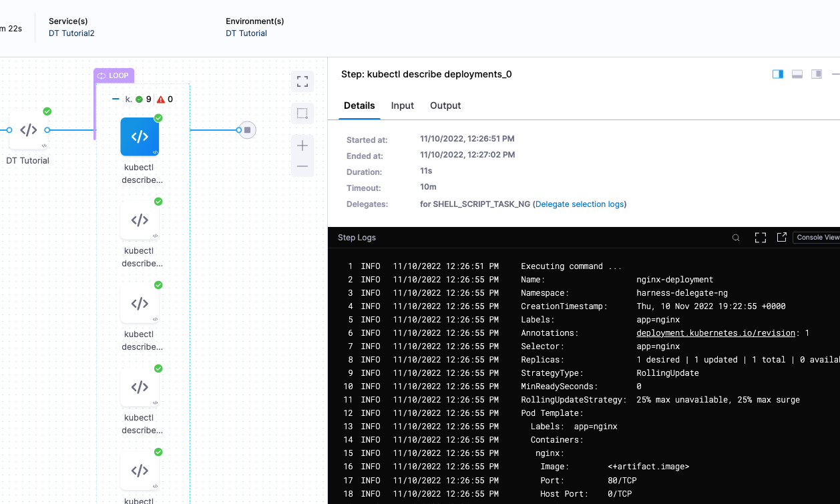Viewport: 840px width, 504px height.
Task: Open step logs in new tab icon
Action: click(781, 238)
